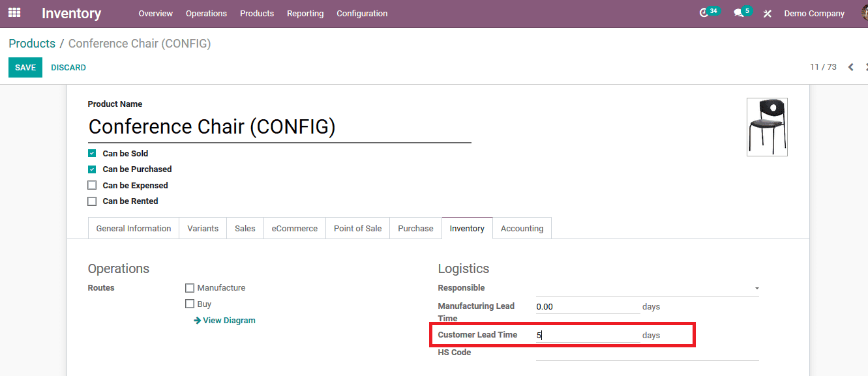This screenshot has height=376, width=868.
Task: Click the Inventory app title
Action: pyautogui.click(x=72, y=13)
